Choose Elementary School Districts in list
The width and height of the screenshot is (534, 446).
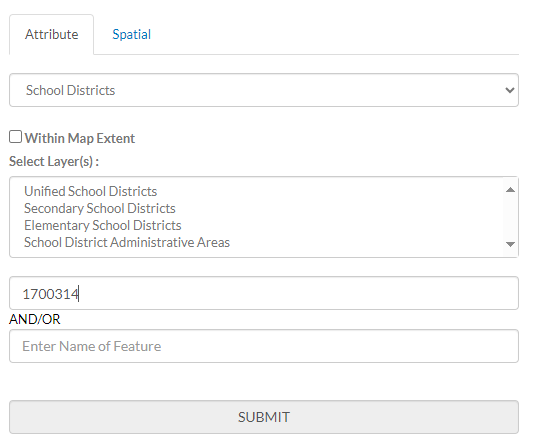pos(103,225)
